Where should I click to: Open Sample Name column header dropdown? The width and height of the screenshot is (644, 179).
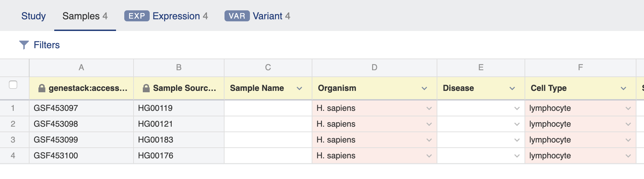coord(299,88)
